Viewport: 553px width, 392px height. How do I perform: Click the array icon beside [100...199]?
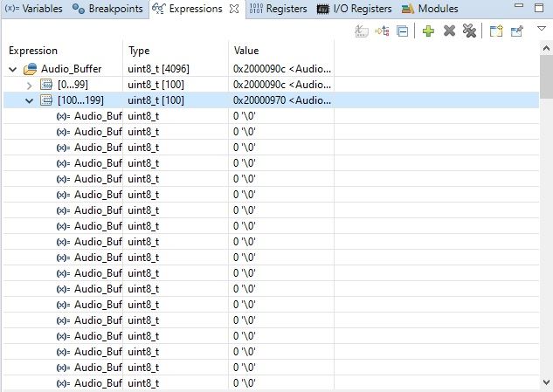click(x=46, y=100)
